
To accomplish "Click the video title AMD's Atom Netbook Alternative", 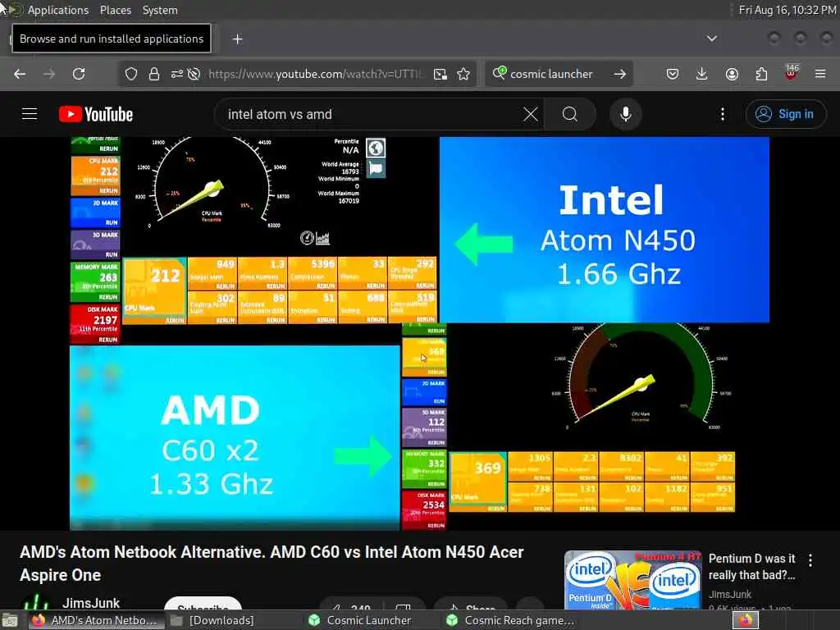I will pyautogui.click(x=272, y=564).
